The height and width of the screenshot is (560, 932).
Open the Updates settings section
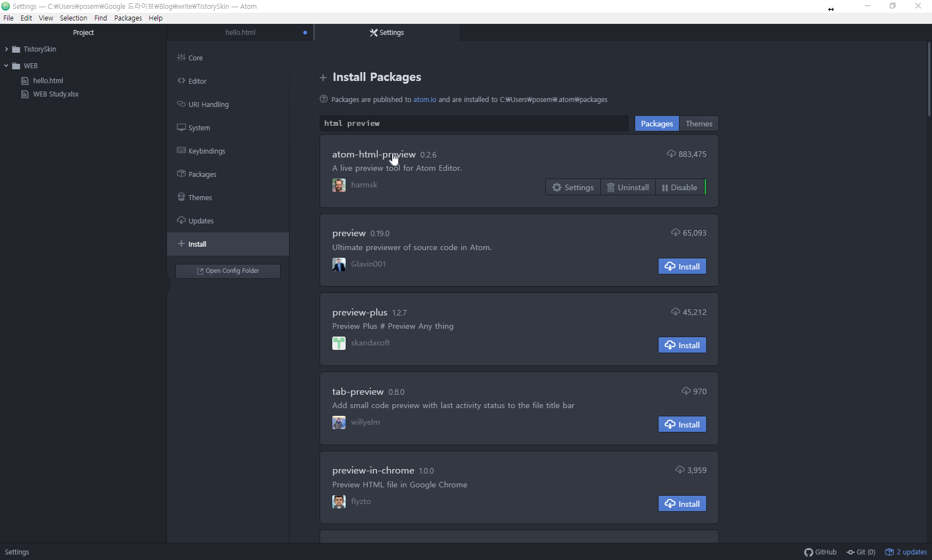click(x=228, y=221)
